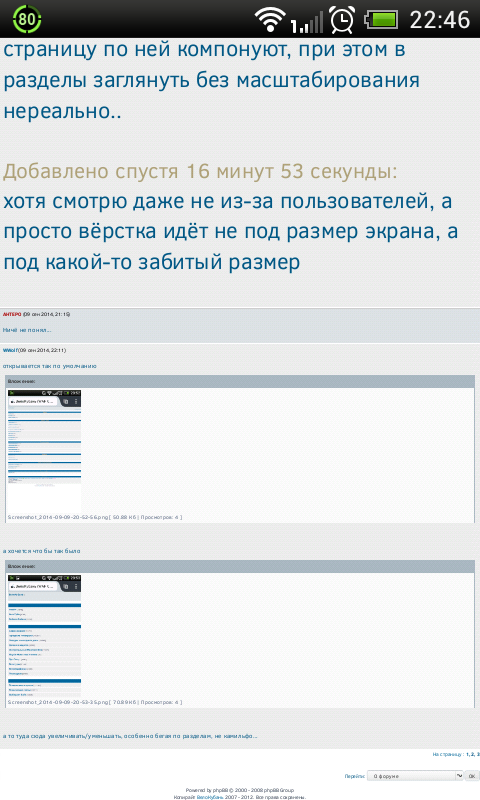Open the ВелоКубань copyright link

(x=210, y=797)
